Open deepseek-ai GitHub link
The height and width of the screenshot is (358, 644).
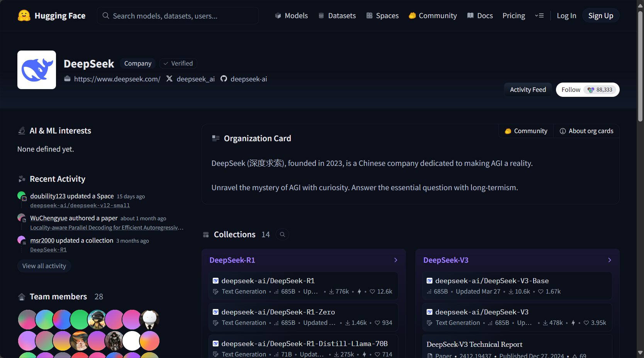(x=249, y=79)
